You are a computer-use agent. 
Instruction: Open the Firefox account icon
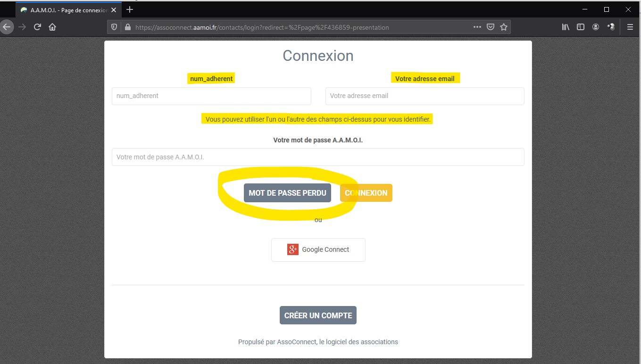point(596,27)
